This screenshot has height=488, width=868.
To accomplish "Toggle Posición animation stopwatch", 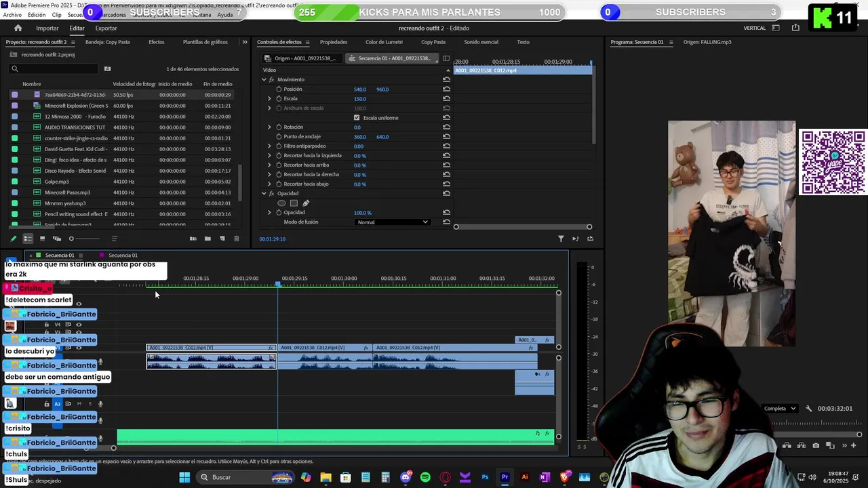I will (279, 89).
